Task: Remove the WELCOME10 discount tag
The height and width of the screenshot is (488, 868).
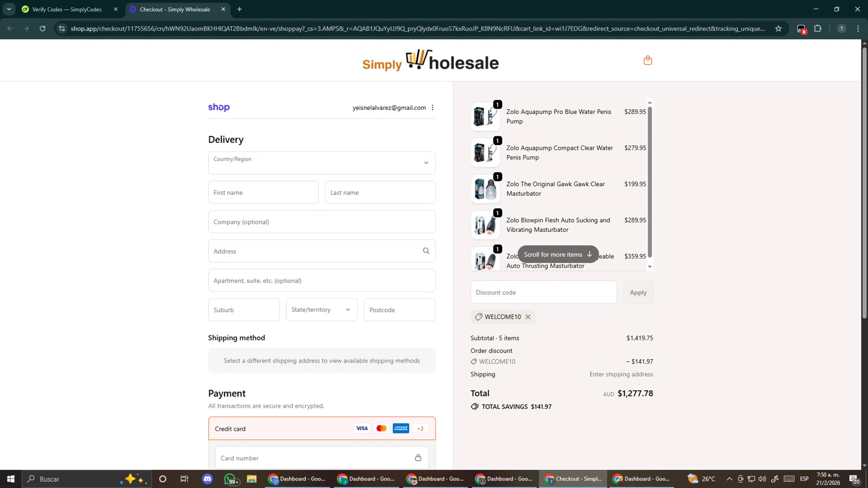Action: (528, 317)
